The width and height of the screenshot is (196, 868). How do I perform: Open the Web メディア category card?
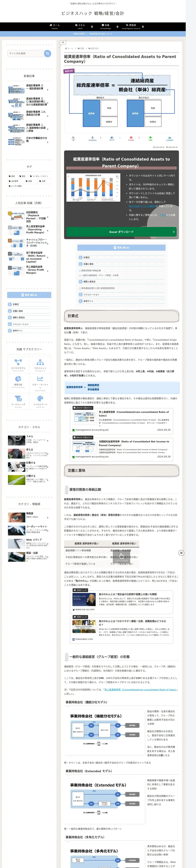pyautogui.click(x=28, y=544)
